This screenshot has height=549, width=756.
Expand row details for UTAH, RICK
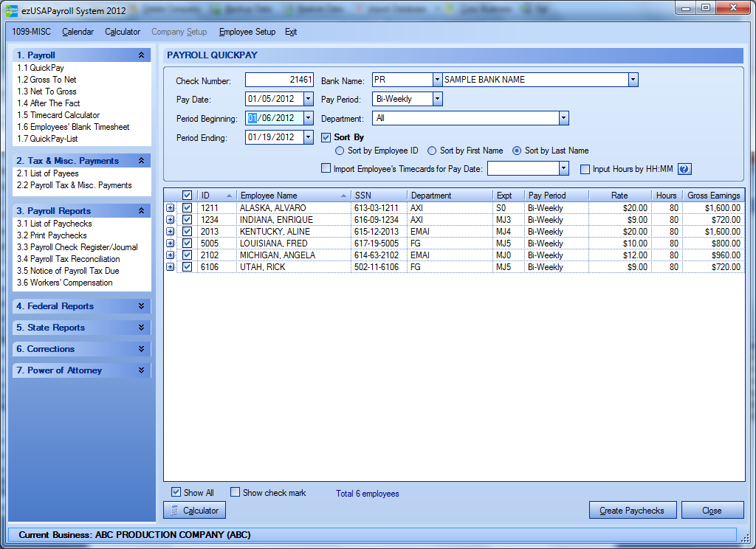coord(171,267)
